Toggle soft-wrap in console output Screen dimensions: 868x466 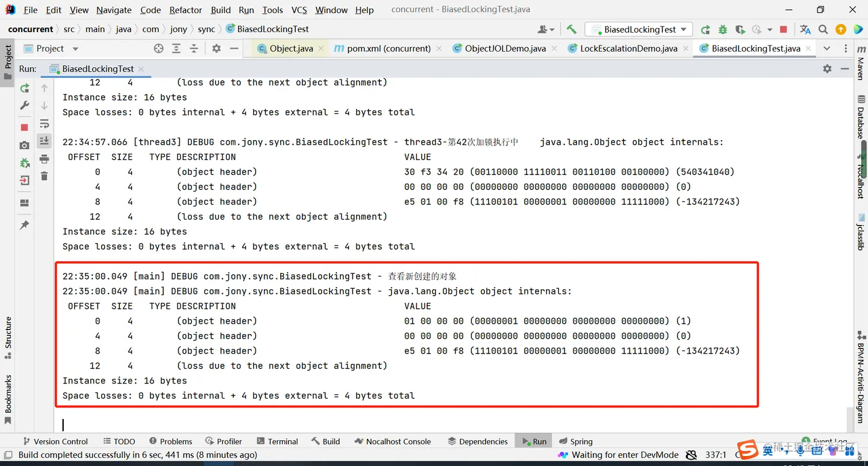[x=44, y=123]
